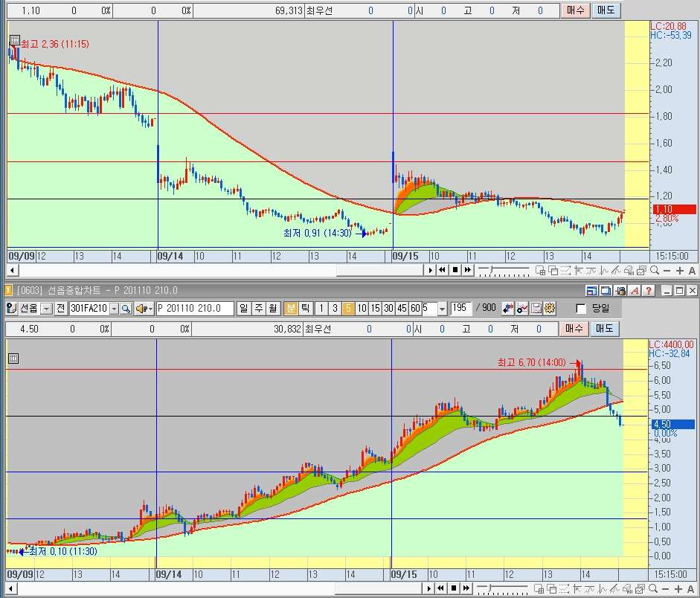Click the plus zoom-in icon on upper chart
The height and width of the screenshot is (598, 700).
tap(678, 271)
